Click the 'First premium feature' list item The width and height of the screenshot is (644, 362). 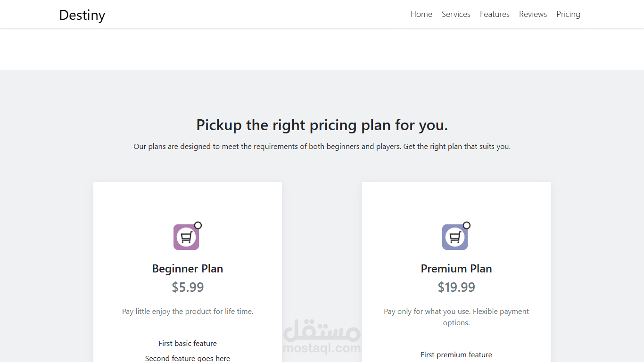pos(456,355)
